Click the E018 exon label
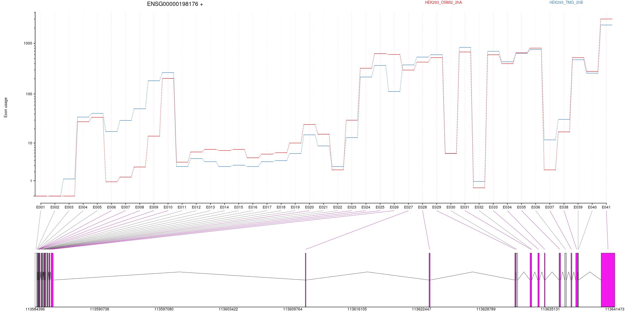The height and width of the screenshot is (322, 644). (281, 207)
